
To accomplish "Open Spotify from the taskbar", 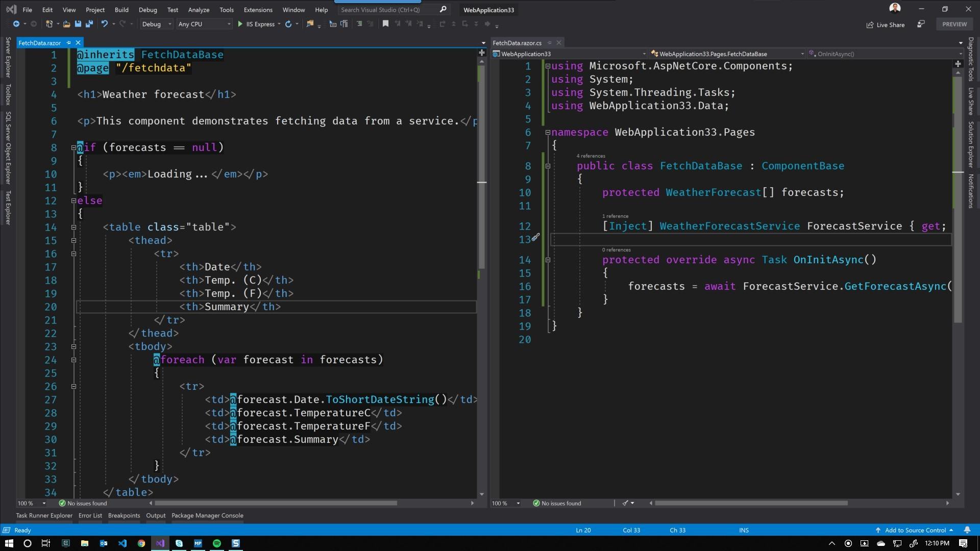I will click(x=217, y=543).
